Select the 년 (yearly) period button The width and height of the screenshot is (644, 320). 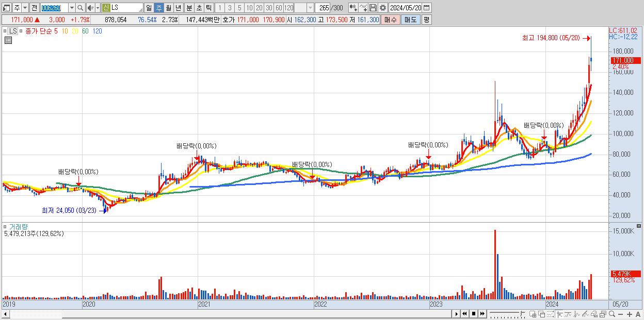coord(178,8)
